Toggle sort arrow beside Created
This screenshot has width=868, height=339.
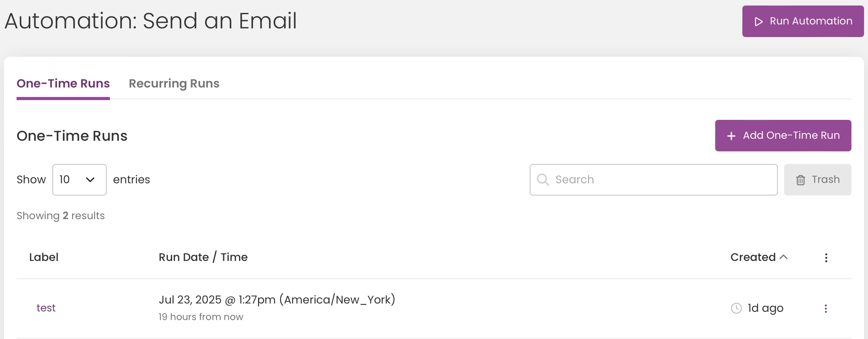pyautogui.click(x=784, y=257)
